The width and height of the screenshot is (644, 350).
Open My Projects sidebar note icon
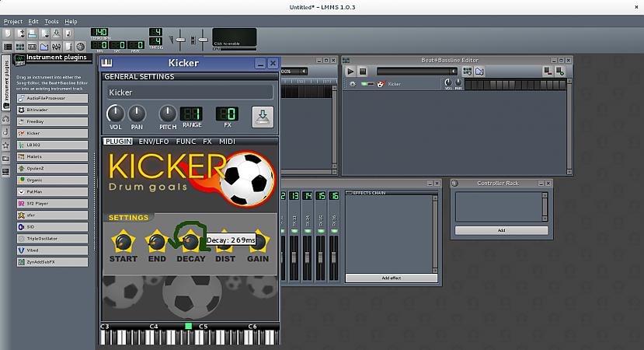(5, 132)
